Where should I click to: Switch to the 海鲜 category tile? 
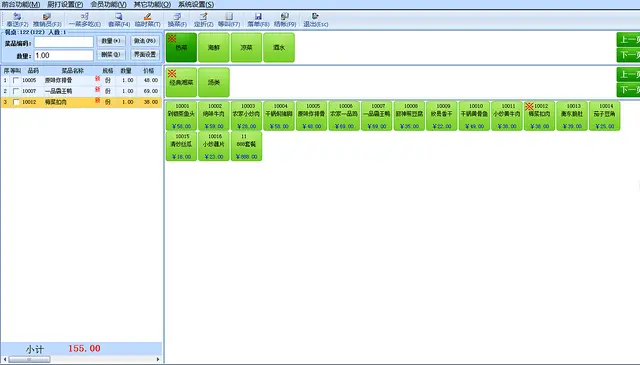click(214, 48)
